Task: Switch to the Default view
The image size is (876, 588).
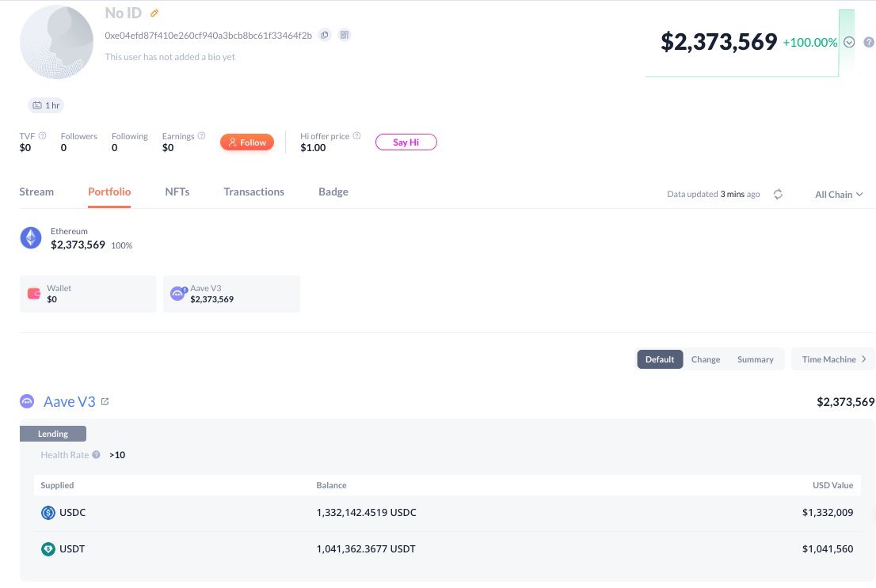Action: [x=660, y=359]
